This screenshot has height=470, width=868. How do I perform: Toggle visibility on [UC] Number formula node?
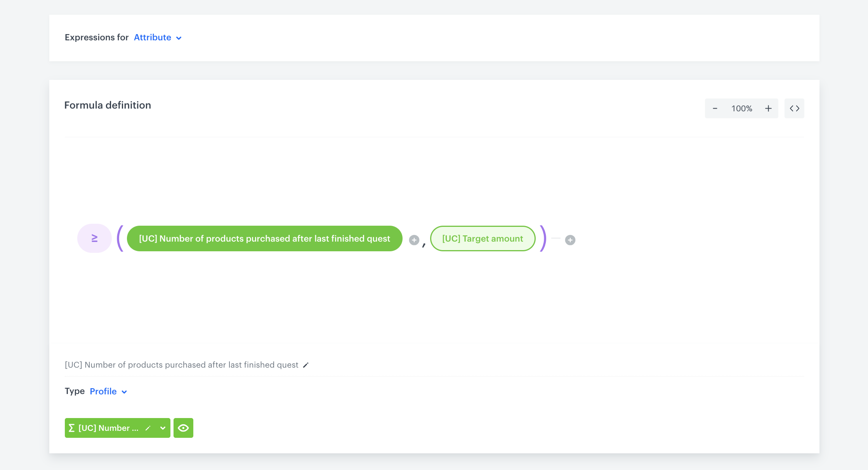click(183, 428)
